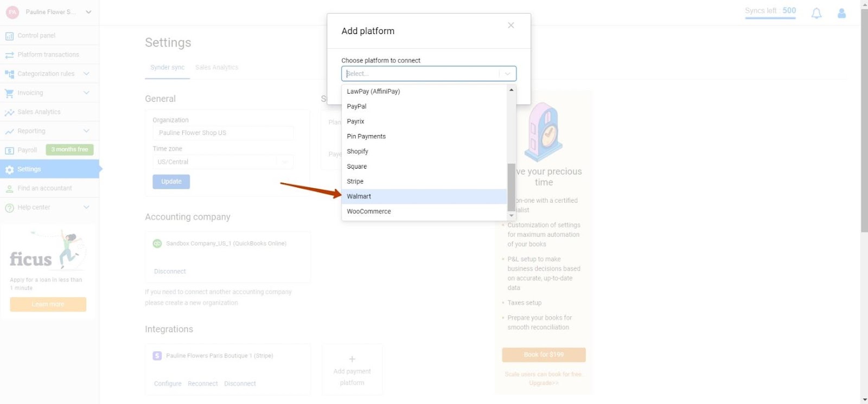868x404 pixels.
Task: Click Learn more in ficus ad
Action: pos(48,304)
